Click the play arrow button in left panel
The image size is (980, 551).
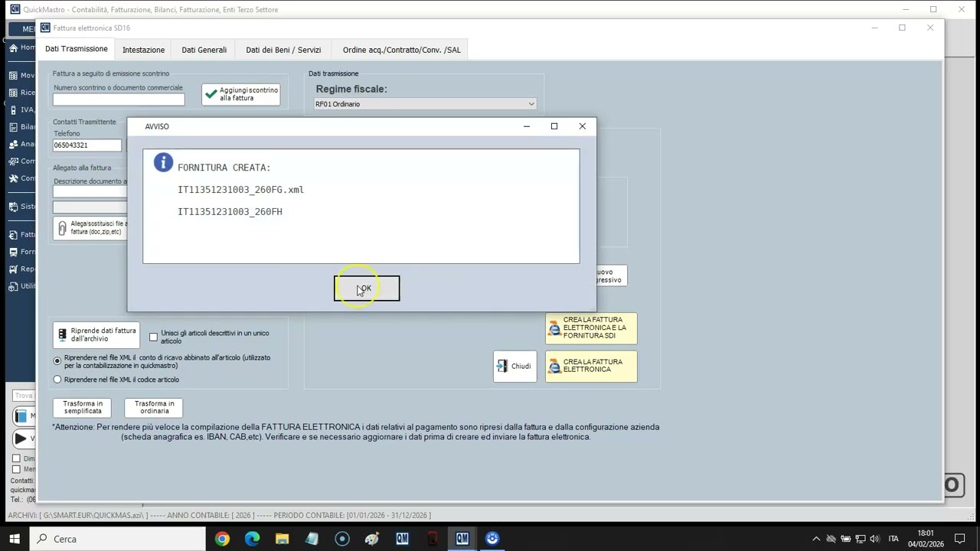[x=23, y=439]
